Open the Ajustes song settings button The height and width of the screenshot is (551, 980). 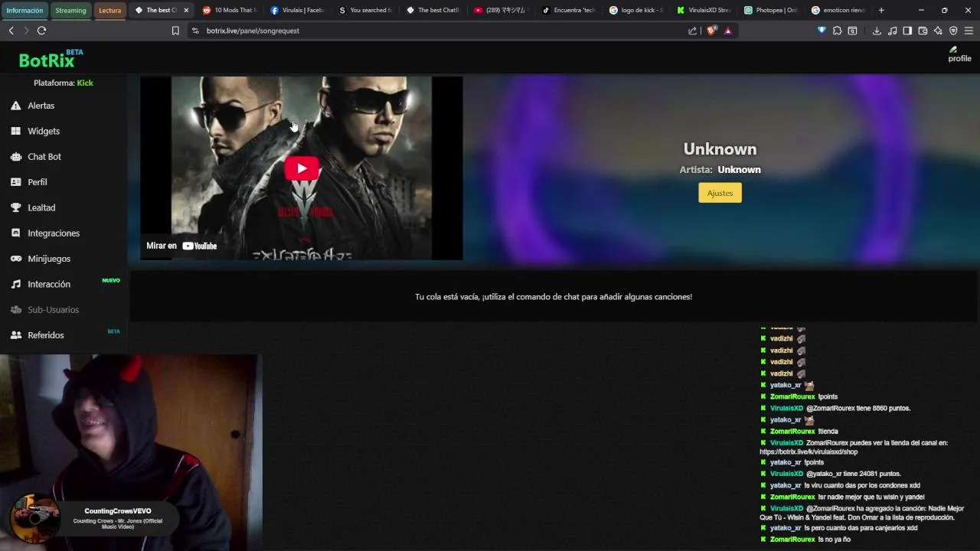point(720,193)
